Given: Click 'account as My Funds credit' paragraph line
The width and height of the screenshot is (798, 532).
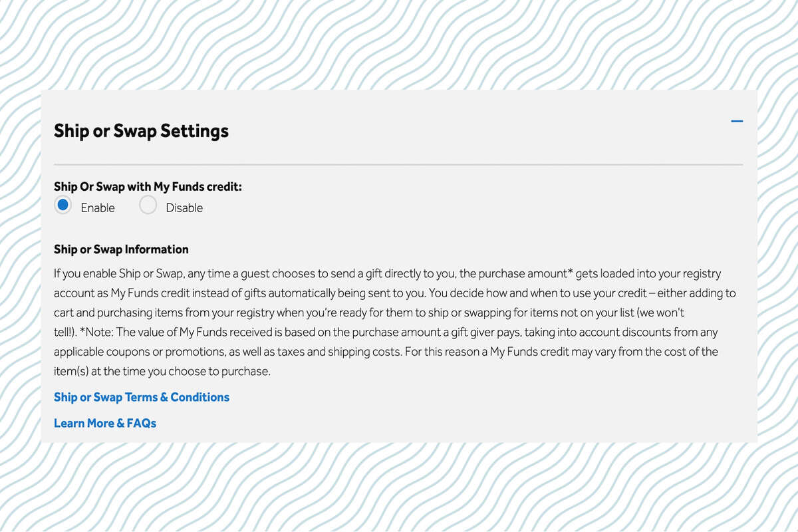Looking at the screenshot, I should (395, 293).
